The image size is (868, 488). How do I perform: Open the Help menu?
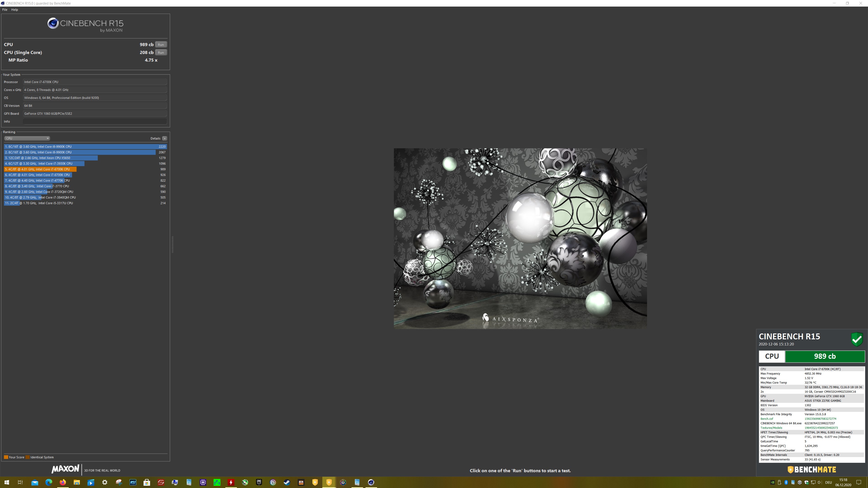(14, 10)
